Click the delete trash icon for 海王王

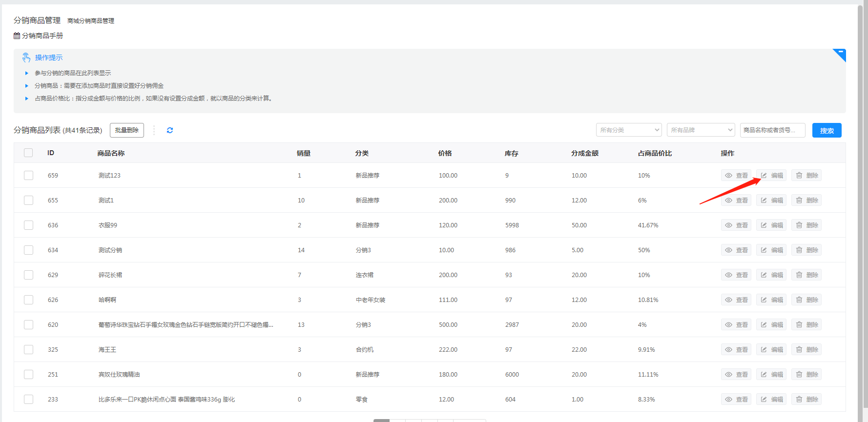(x=799, y=350)
